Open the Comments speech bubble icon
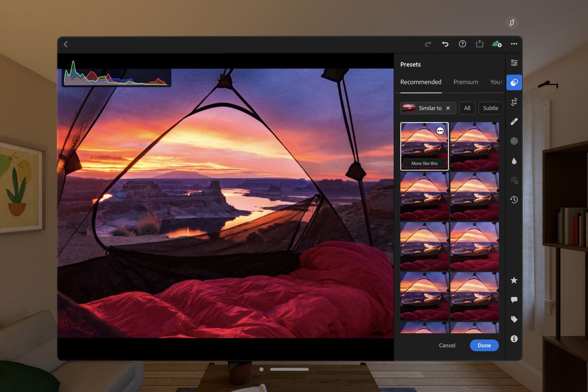This screenshot has width=588, height=392. pos(514,300)
